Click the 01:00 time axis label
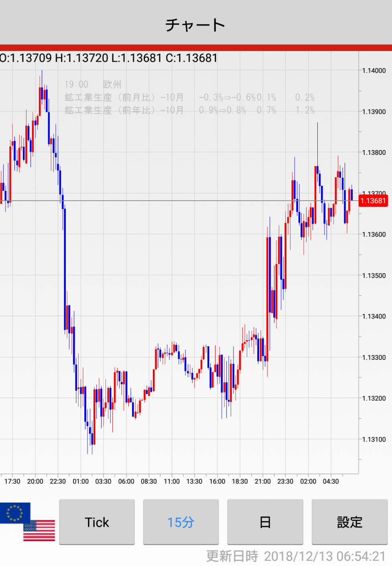This screenshot has width=392, height=566. (x=81, y=481)
